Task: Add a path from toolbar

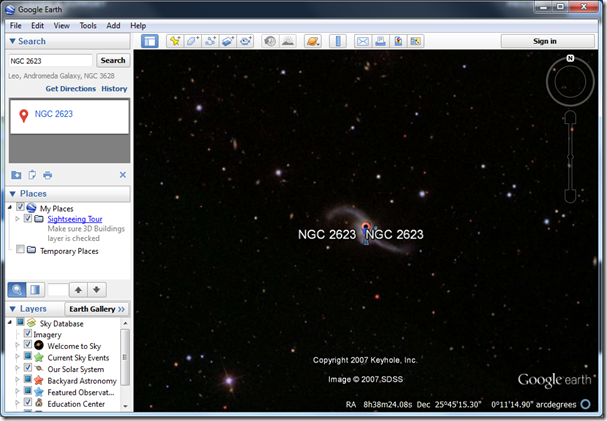Action: 210,41
